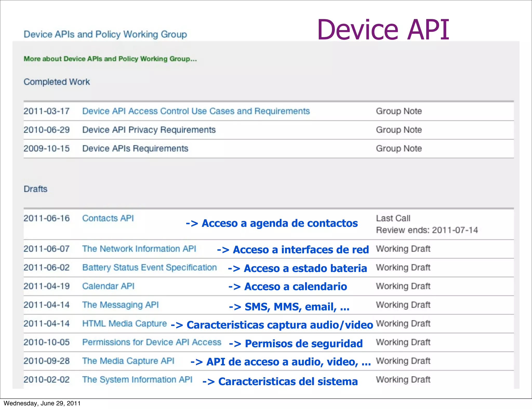Screen dimensions: 532x409
Task: Select the date 2010-09-28
Action: click(46, 361)
